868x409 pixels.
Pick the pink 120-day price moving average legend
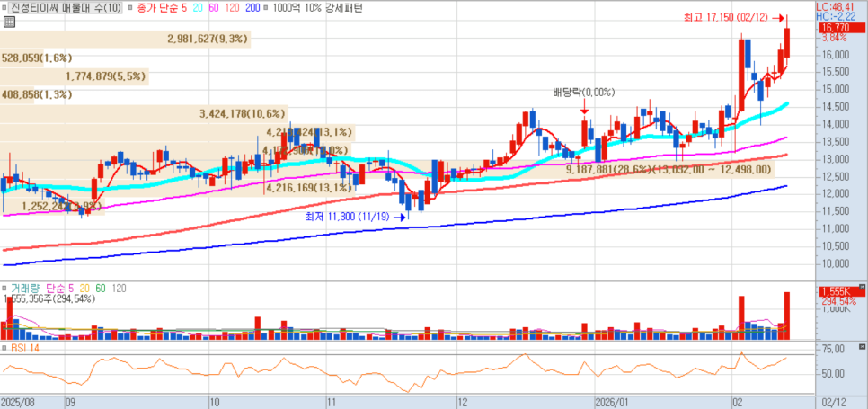tap(233, 9)
